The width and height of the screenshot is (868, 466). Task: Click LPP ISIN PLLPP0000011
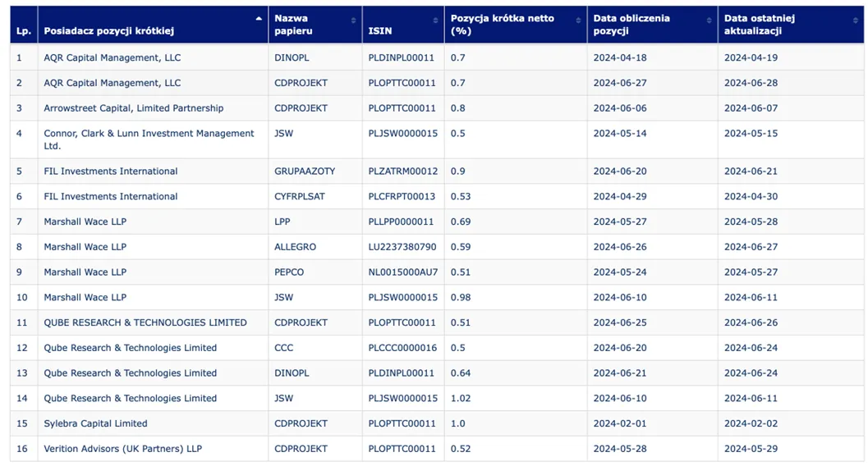[402, 222]
